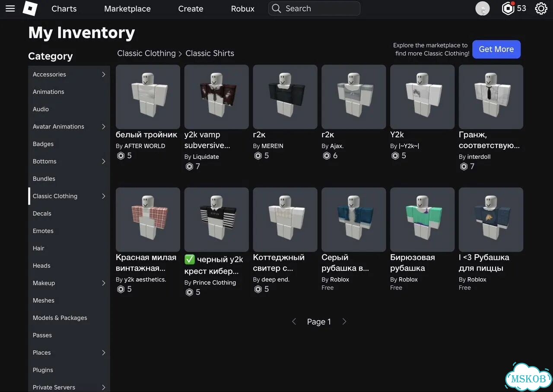This screenshot has height=392, width=553.
Task: Select the Hair category
Action: coord(69,248)
